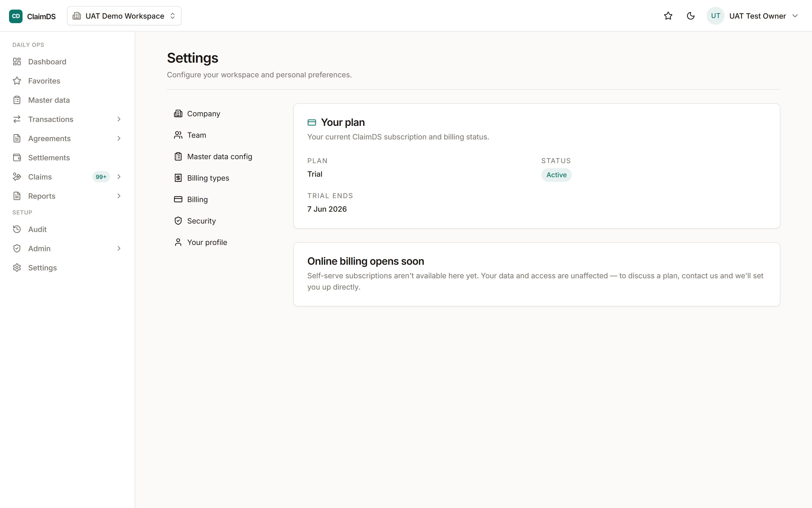Click the Team people icon
Screen dimensions: 812x508
coord(178,135)
